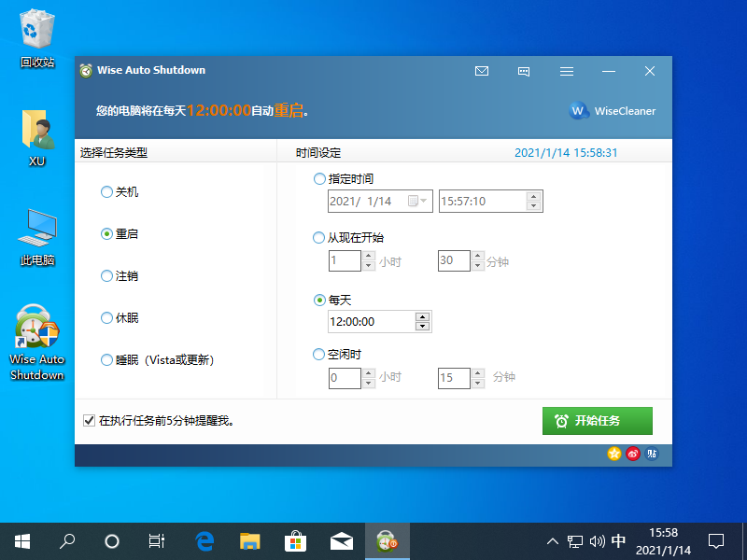Screen dimensions: 747x560
Task: Click the 12:00:00 daily time field
Action: tap(369, 322)
